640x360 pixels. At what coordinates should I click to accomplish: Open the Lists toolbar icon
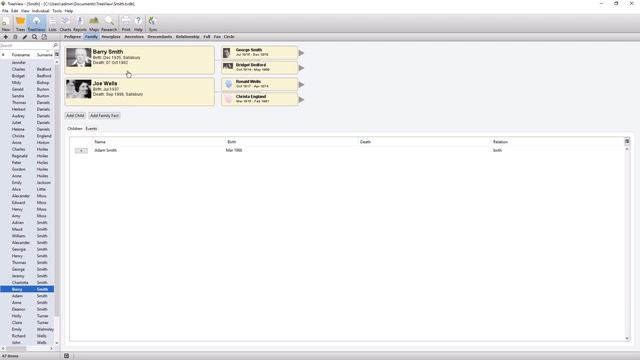tap(53, 24)
